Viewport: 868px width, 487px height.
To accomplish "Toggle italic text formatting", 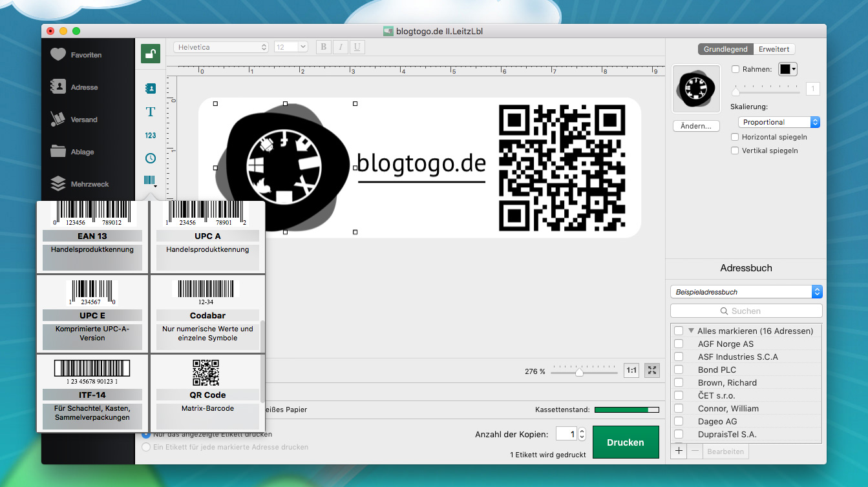I will tap(340, 47).
